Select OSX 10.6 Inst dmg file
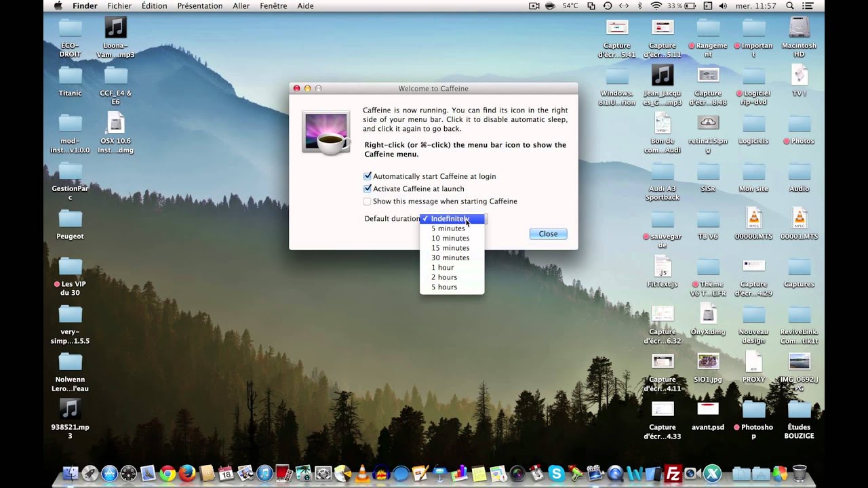The width and height of the screenshot is (868, 488). pos(115,132)
